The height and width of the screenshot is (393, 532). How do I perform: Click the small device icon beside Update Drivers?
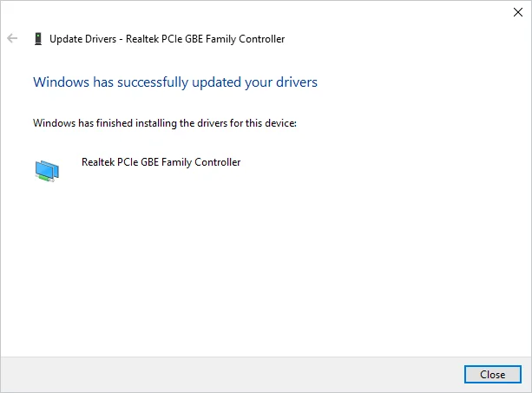38,39
